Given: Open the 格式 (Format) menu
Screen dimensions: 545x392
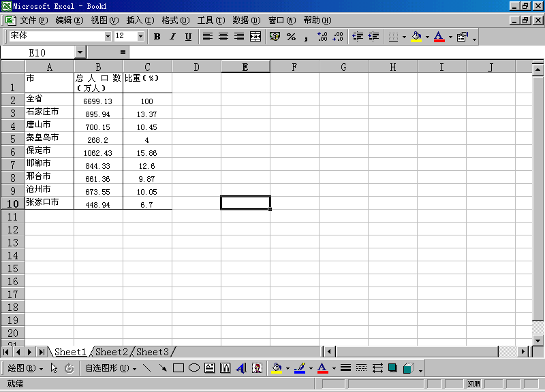Looking at the screenshot, I should pos(174,20).
